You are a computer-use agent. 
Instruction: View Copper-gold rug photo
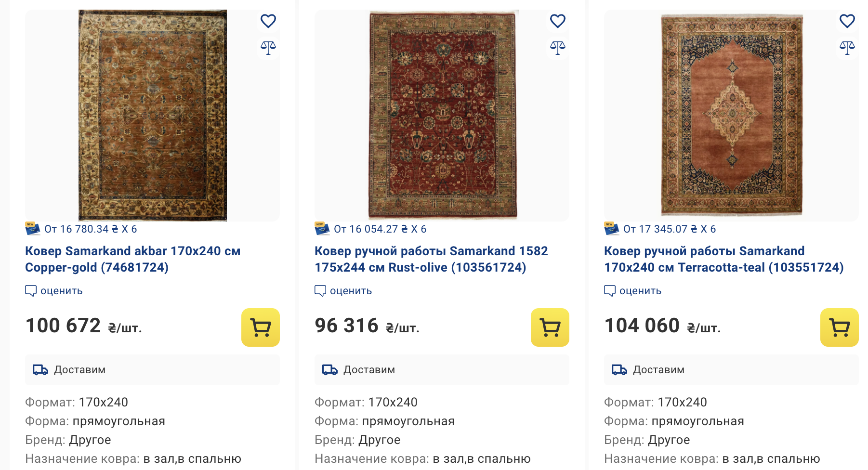[x=152, y=116]
